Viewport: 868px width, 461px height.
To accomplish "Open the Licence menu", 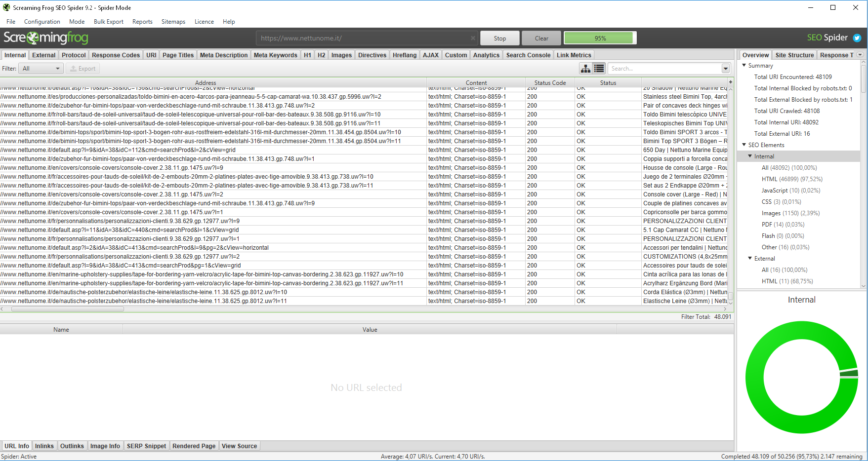I will [x=204, y=22].
